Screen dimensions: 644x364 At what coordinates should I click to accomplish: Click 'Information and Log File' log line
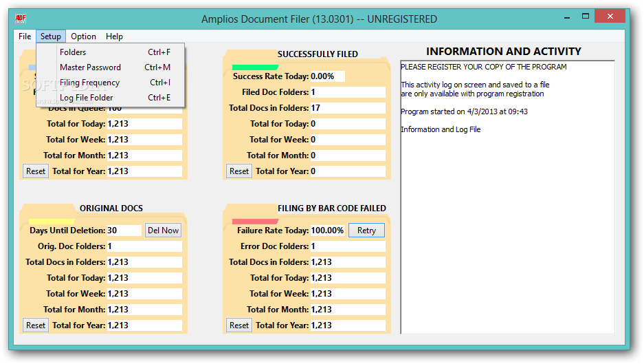click(x=441, y=129)
